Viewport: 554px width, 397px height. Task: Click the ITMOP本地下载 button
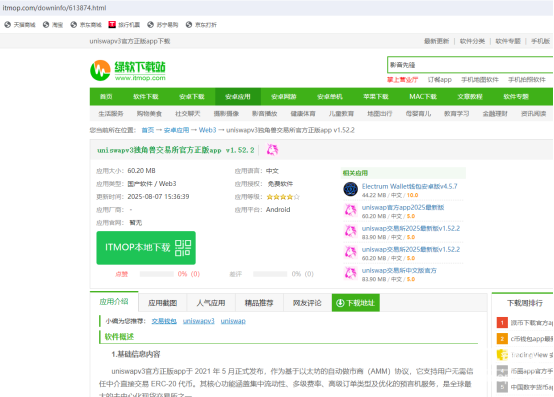pyautogui.click(x=146, y=248)
